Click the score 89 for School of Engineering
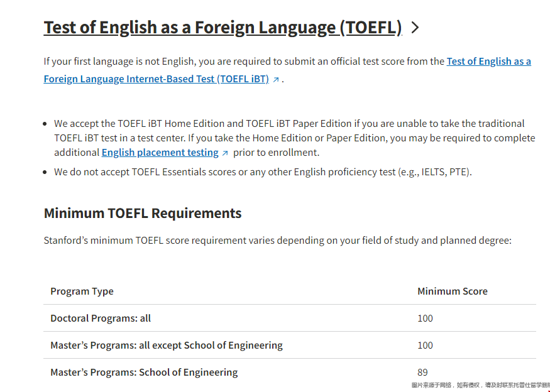 [x=422, y=373]
